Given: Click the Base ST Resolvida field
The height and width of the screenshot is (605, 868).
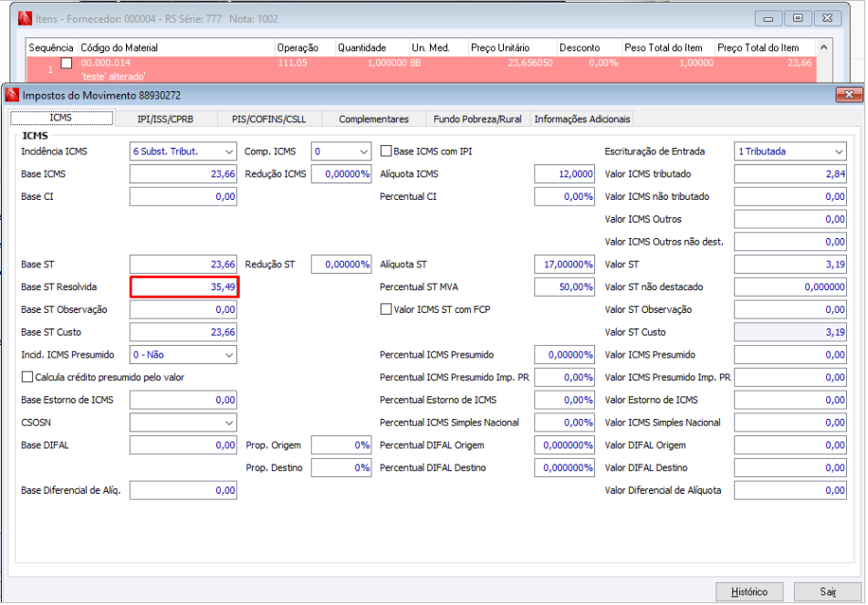Looking at the screenshot, I should [x=184, y=287].
